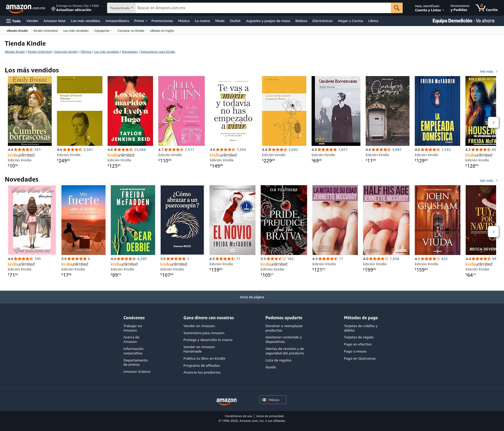The height and width of the screenshot is (431, 504).
Task: Open El Novio by Freida McFadden cover
Action: (x=232, y=220)
